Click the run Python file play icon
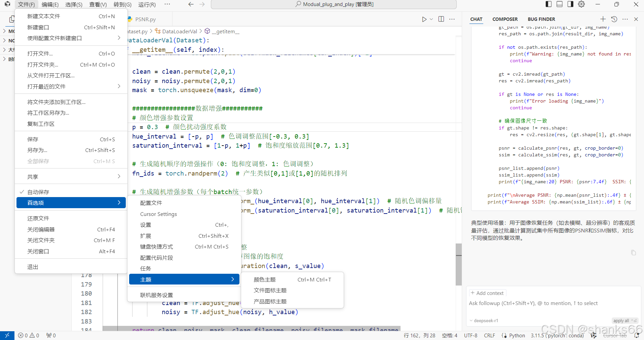The width and height of the screenshot is (644, 340). pyautogui.click(x=424, y=19)
